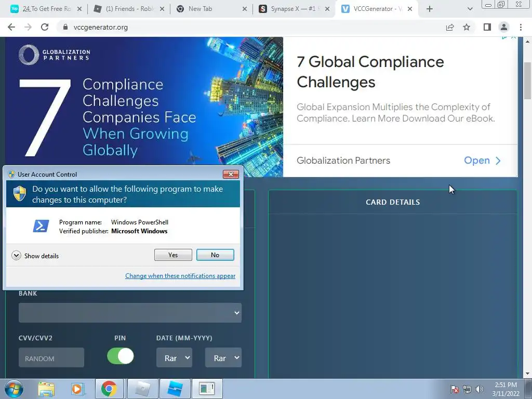Image resolution: width=532 pixels, height=399 pixels.
Task: Open Windows Explorer from the taskbar
Action: [46, 389]
